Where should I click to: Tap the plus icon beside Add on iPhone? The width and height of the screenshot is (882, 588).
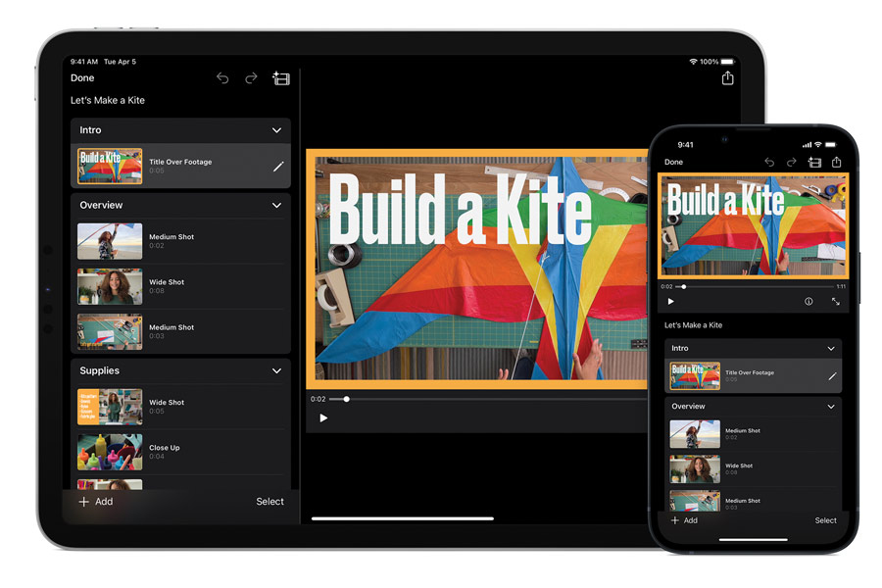(675, 520)
